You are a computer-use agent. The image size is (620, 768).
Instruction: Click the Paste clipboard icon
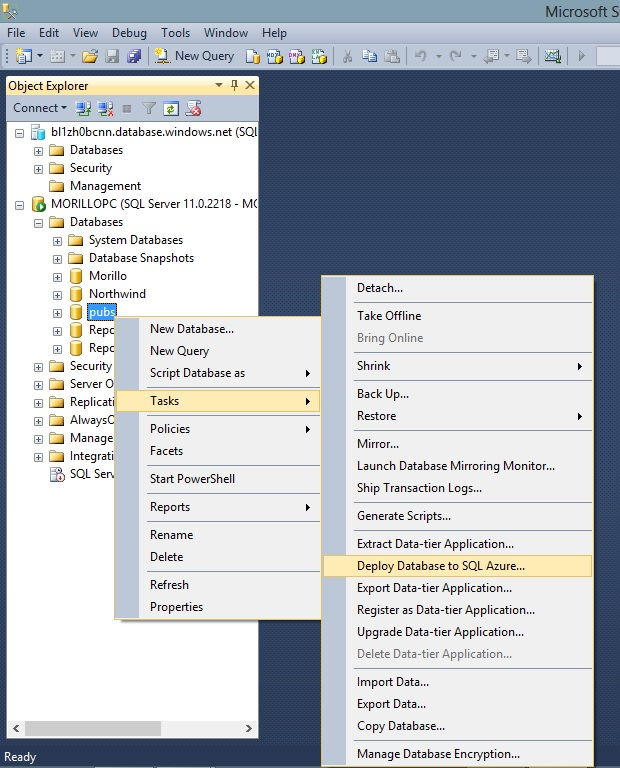point(392,56)
